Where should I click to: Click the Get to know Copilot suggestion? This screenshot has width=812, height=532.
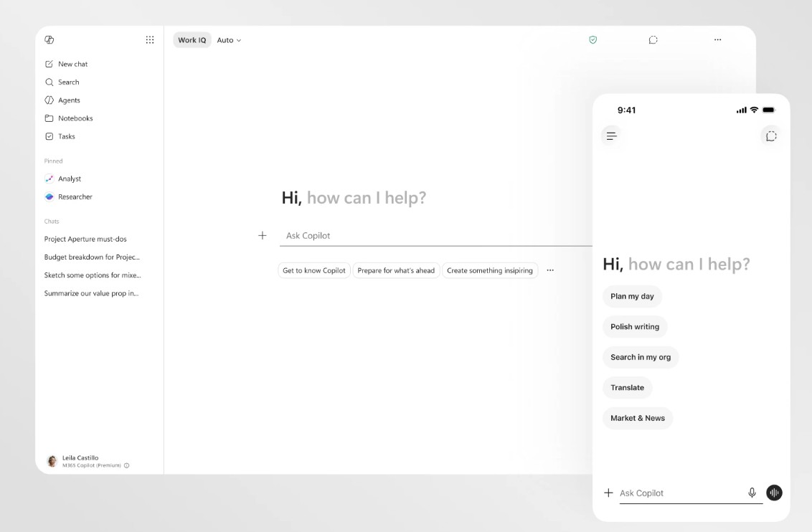pos(314,270)
